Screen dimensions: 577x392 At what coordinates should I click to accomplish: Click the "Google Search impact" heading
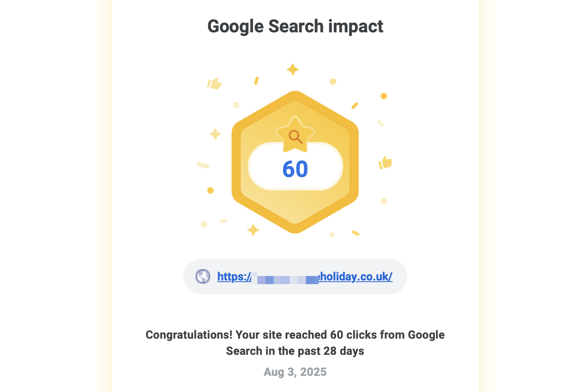(x=295, y=27)
